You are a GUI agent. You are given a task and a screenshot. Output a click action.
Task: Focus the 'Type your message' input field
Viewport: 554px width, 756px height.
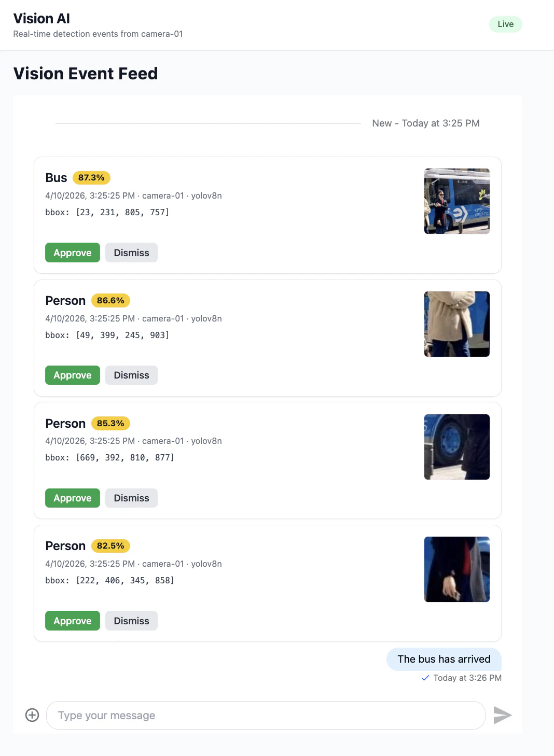(266, 715)
